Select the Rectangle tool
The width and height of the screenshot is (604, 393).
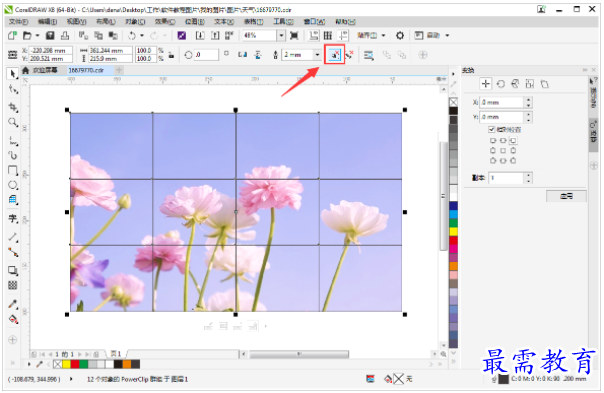(13, 170)
